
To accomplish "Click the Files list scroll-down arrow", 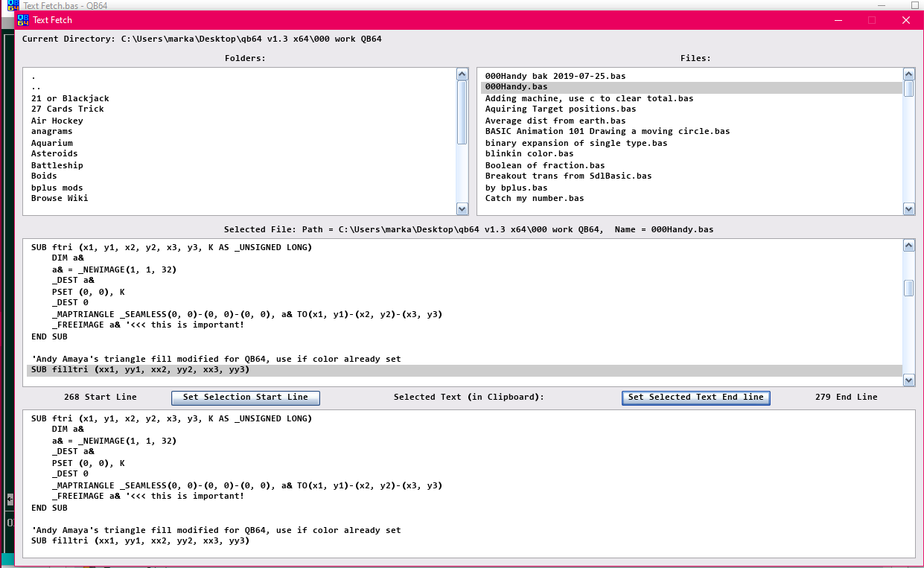I will [x=908, y=209].
